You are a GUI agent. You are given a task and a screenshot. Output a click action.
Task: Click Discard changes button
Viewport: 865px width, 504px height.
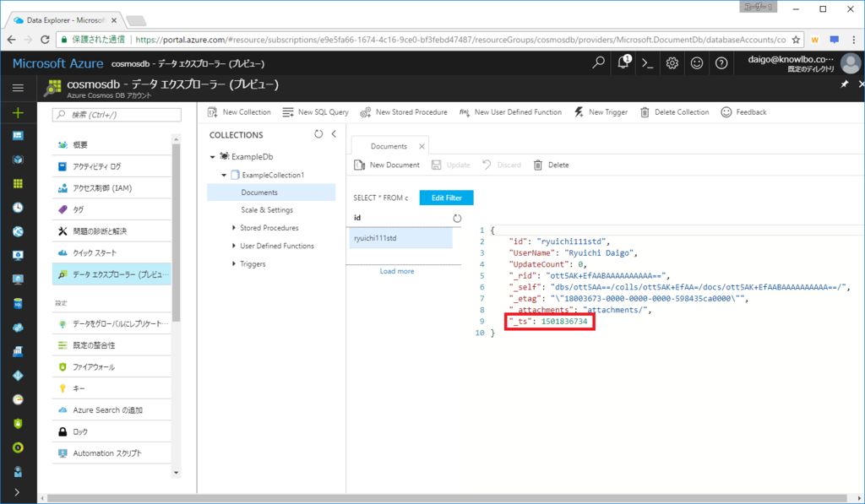click(502, 165)
